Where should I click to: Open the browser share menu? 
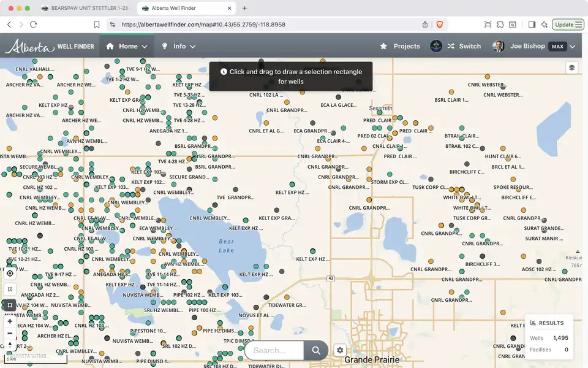tap(425, 25)
